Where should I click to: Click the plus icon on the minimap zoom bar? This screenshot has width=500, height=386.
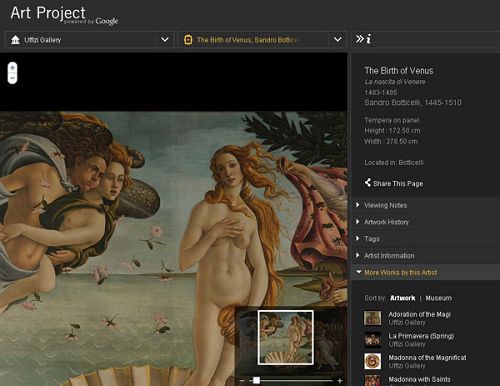click(x=340, y=380)
